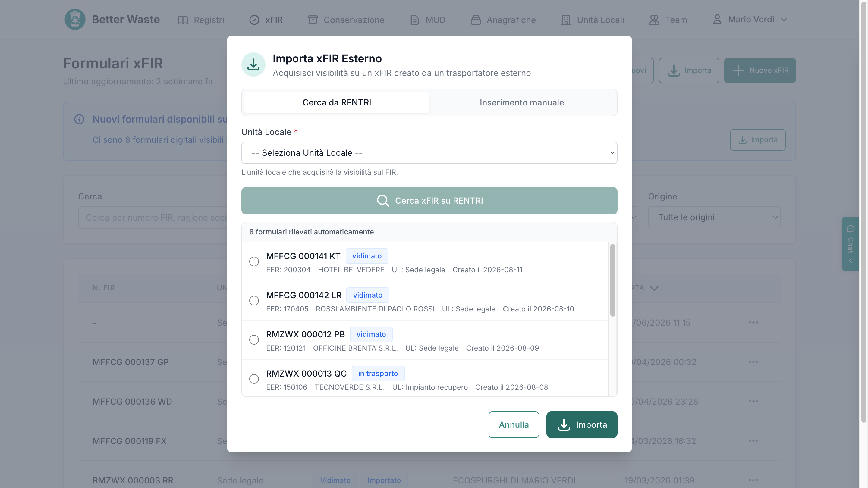This screenshot has height=488, width=868.
Task: Open the Tutte le origini dropdown
Action: click(x=714, y=217)
